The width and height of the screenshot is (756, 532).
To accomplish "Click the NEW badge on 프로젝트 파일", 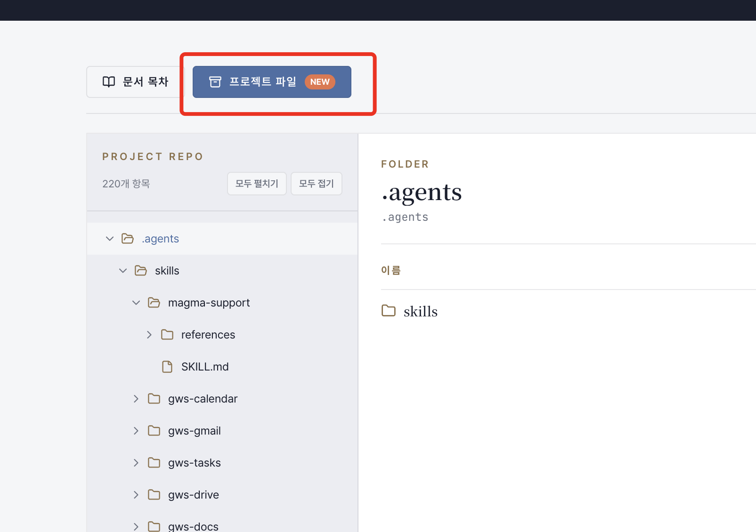I will (320, 82).
